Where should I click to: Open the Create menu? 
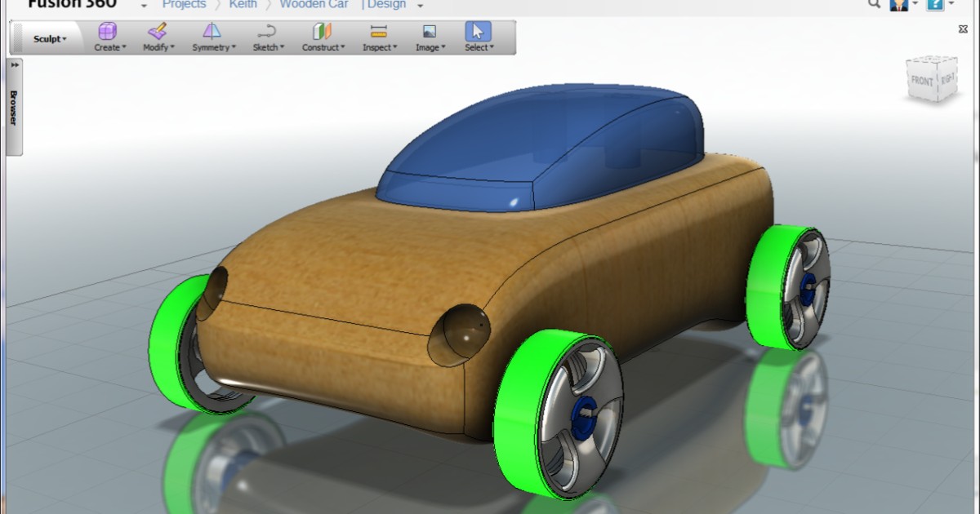[x=109, y=47]
